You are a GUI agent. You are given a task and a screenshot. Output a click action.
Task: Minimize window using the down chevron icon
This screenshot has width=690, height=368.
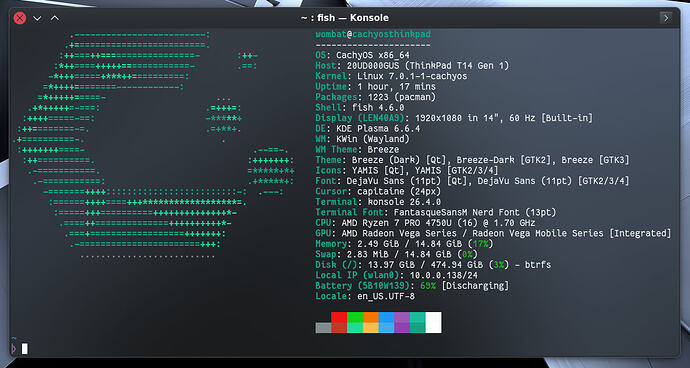[37, 18]
